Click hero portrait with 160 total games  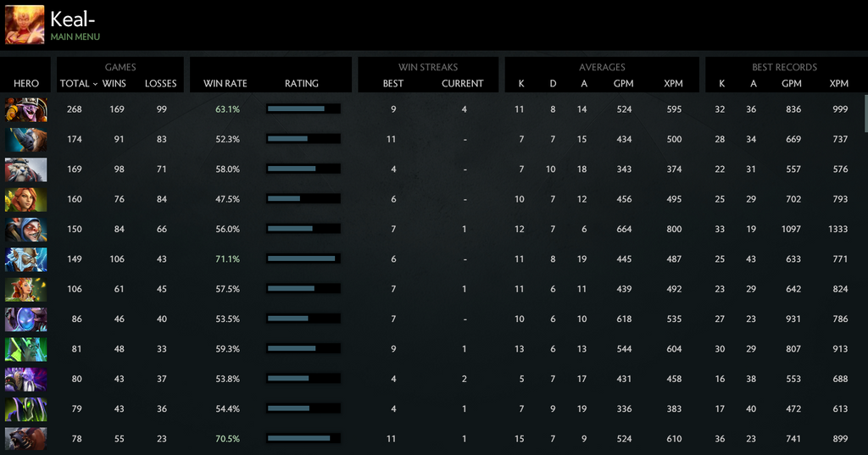[x=26, y=199]
